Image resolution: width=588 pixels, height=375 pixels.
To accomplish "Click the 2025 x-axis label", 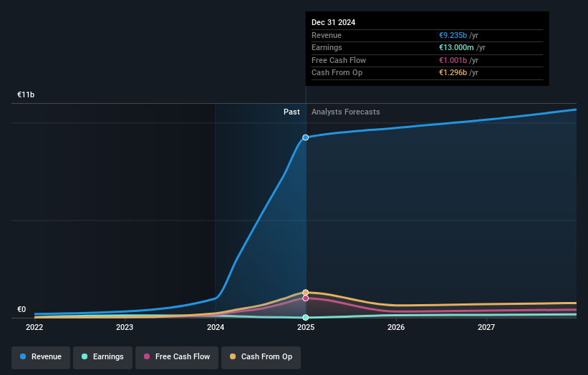I will (x=306, y=327).
